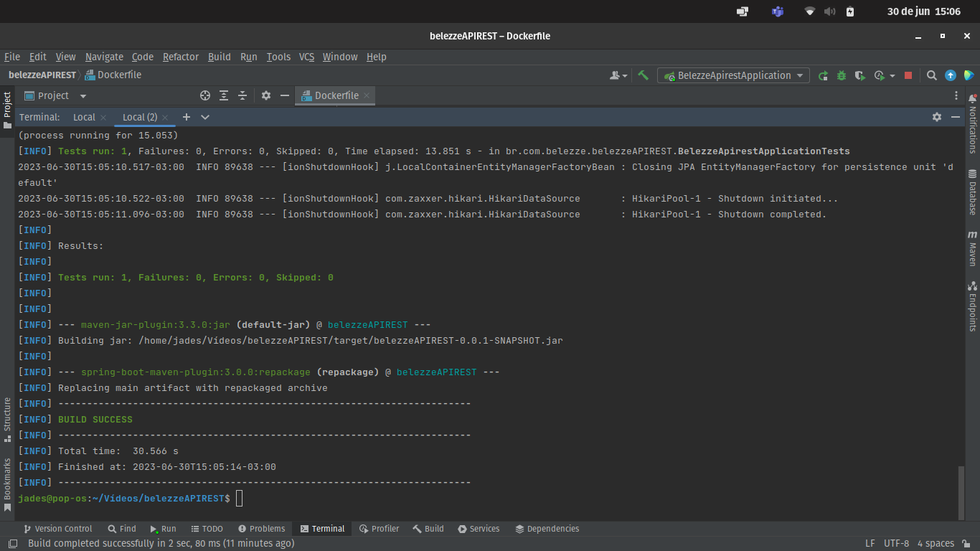
Task: Toggle tool window bars icon in status bar
Action: coord(12,544)
